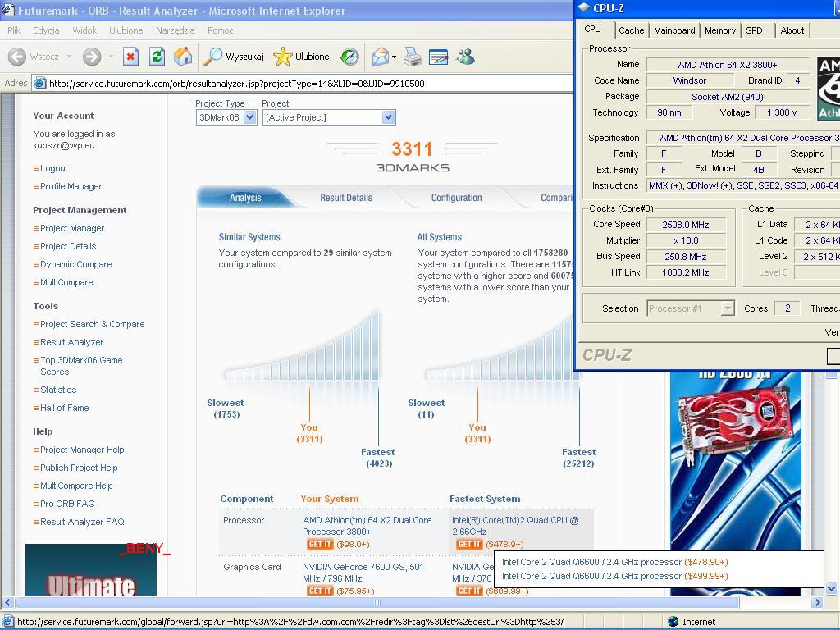Click the Radeon graphics card ad image
The width and height of the screenshot is (840, 630).
coord(736,482)
